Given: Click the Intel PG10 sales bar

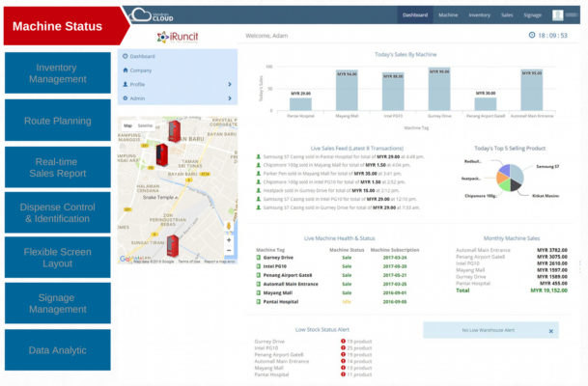Looking at the screenshot, I should [x=393, y=92].
